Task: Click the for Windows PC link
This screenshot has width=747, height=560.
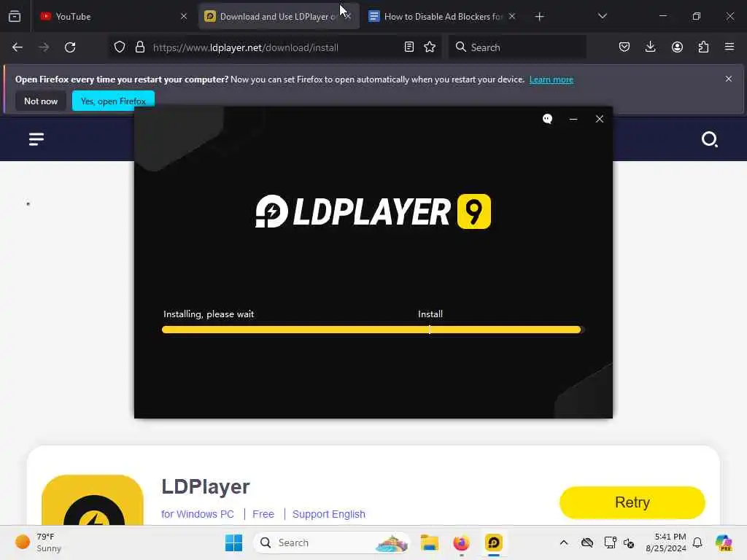Action: pyautogui.click(x=197, y=514)
